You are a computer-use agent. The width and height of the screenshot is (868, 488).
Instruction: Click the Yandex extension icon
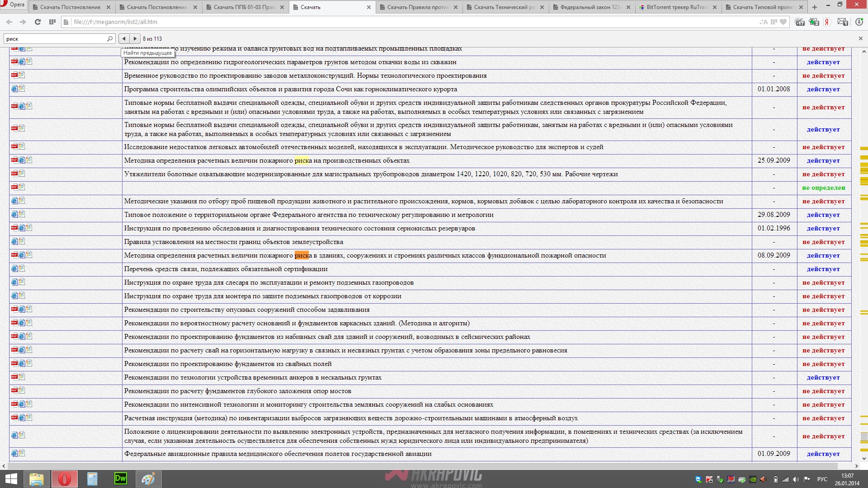click(x=827, y=22)
